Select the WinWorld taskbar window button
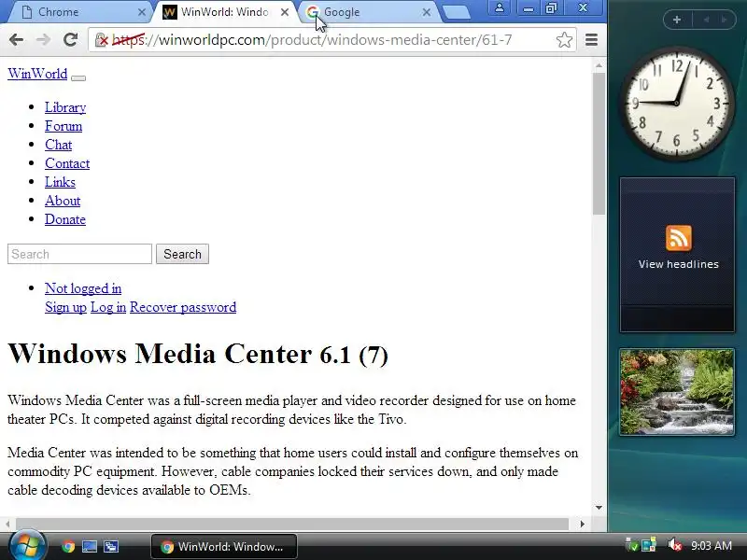747x560 pixels. click(224, 546)
